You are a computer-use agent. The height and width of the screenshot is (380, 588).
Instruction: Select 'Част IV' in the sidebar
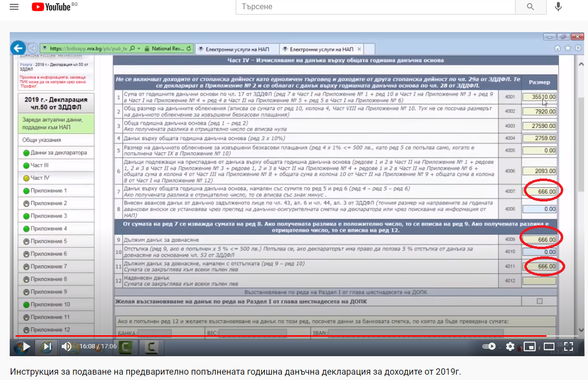pyautogui.click(x=56, y=178)
